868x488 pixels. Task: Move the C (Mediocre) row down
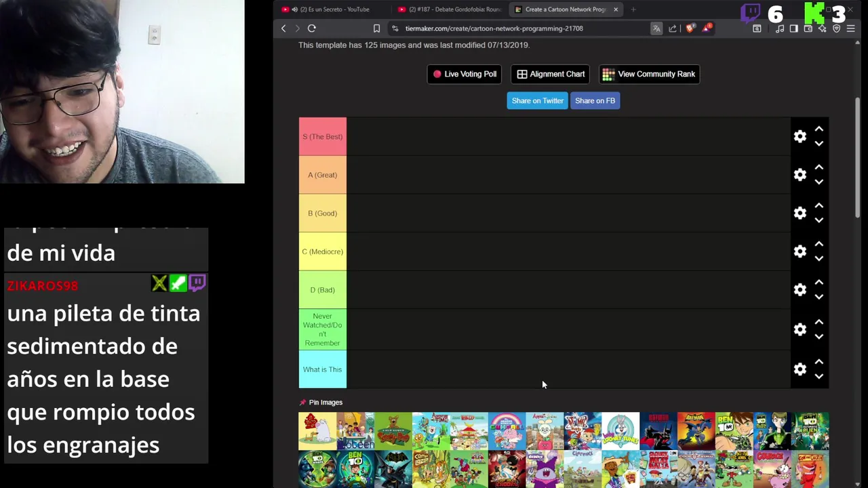(818, 259)
